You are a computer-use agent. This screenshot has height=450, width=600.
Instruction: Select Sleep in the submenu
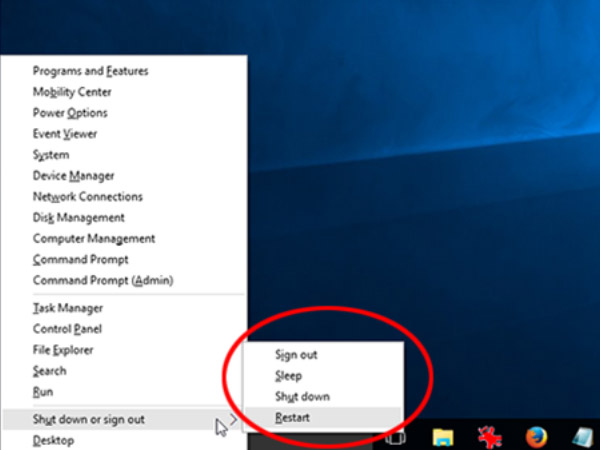[x=288, y=376]
